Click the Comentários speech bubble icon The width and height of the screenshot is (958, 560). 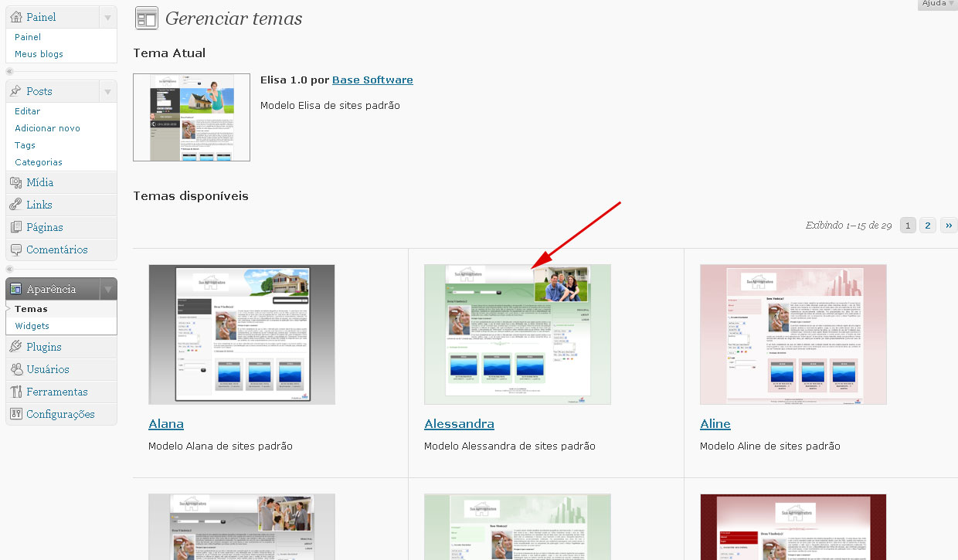point(16,250)
